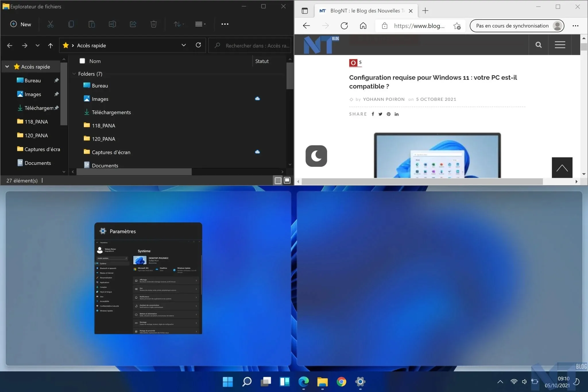Open the blog's hamburger menu icon
Screen dimensions: 588x392
pyautogui.click(x=560, y=45)
